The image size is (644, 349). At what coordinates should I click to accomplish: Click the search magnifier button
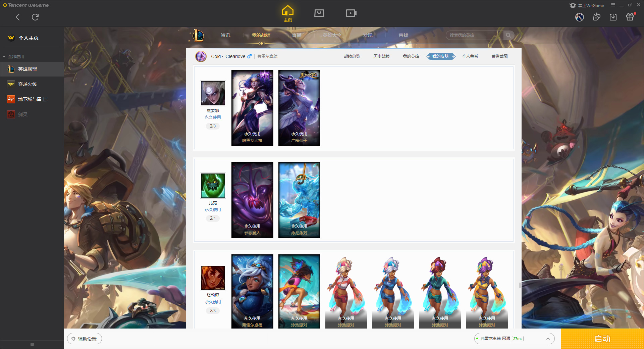click(508, 35)
